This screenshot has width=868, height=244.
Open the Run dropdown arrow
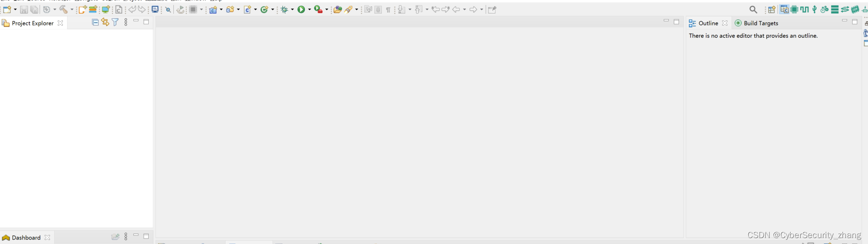click(309, 10)
